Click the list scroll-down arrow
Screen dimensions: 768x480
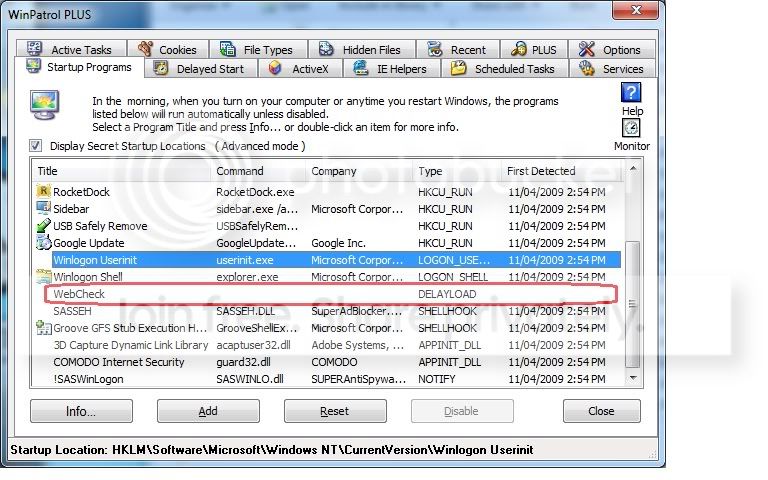click(x=633, y=378)
